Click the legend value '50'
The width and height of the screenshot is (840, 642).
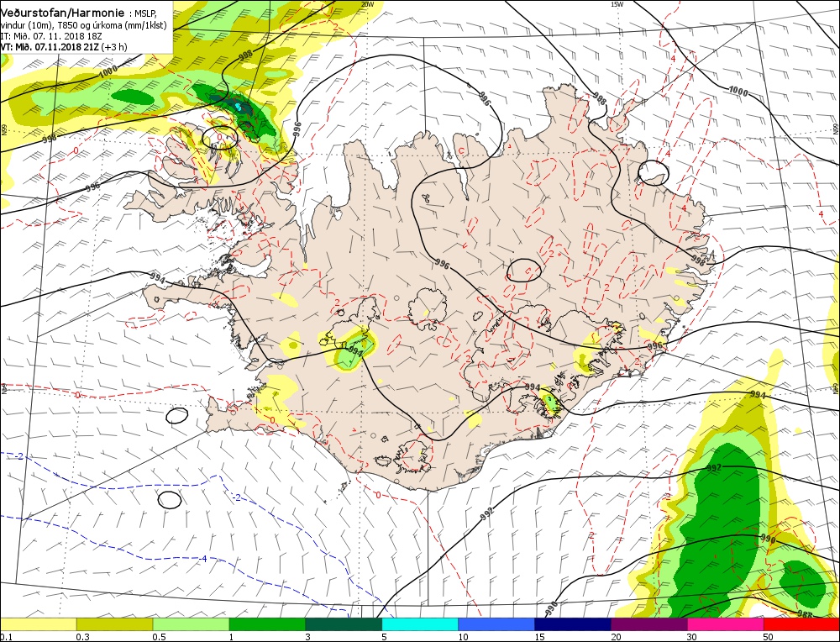769,636
